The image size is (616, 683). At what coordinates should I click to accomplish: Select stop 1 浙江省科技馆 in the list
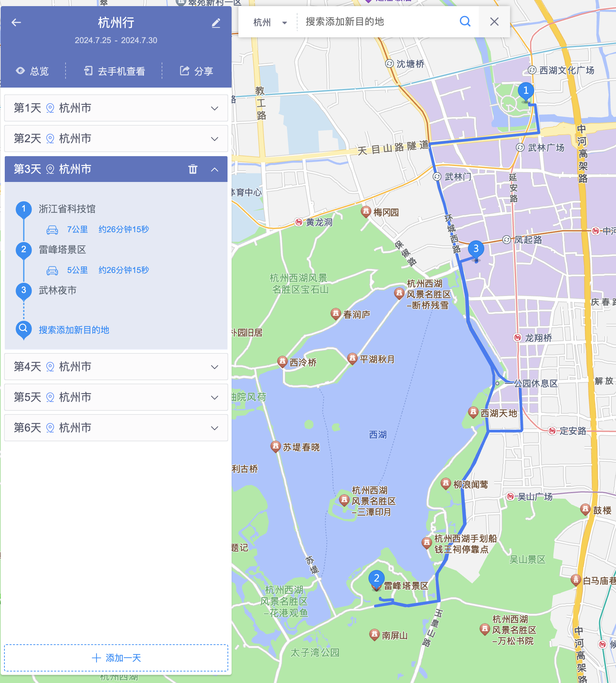coord(67,209)
